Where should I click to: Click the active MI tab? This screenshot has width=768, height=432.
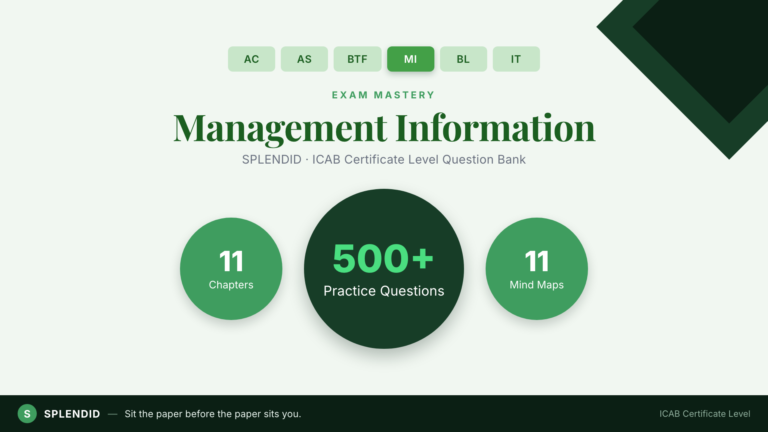[x=410, y=59]
